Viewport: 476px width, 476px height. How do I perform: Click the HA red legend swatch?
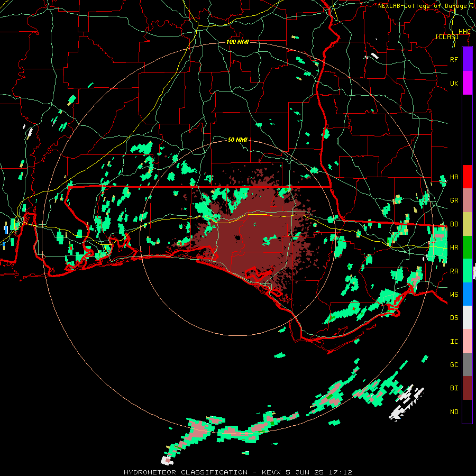(x=467, y=177)
